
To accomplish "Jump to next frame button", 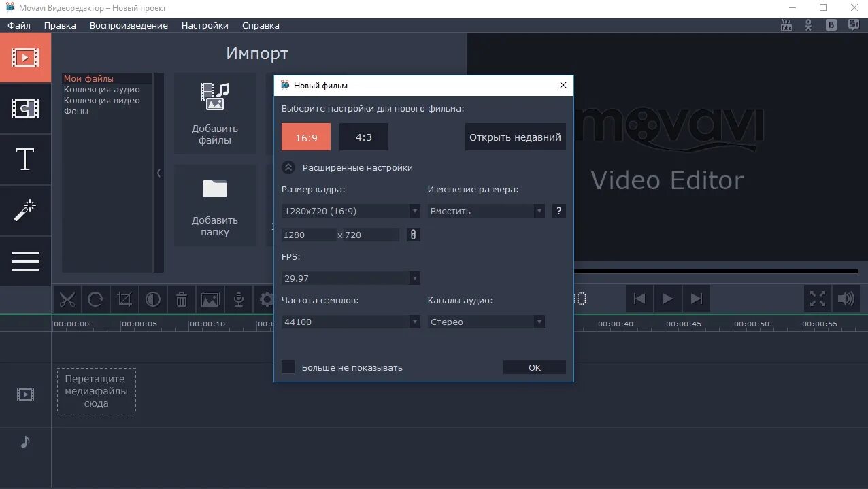I will point(696,299).
